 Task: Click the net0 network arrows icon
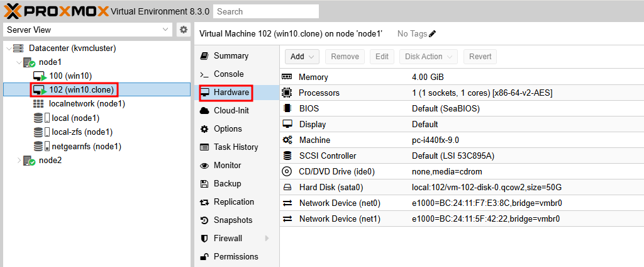pos(287,203)
